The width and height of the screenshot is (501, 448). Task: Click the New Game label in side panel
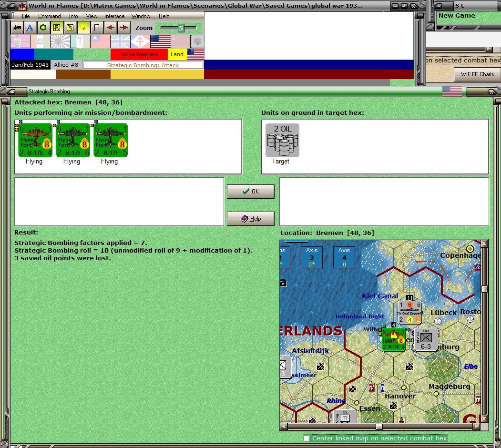pos(457,15)
